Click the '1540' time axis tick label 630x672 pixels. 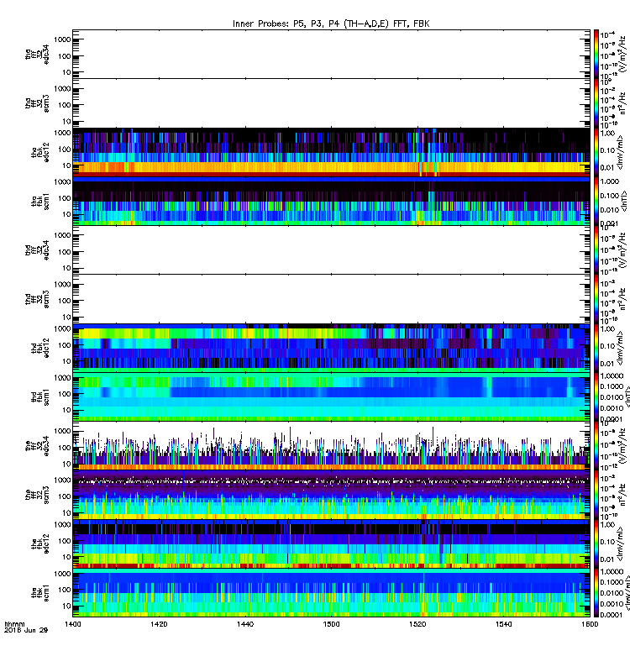(503, 624)
